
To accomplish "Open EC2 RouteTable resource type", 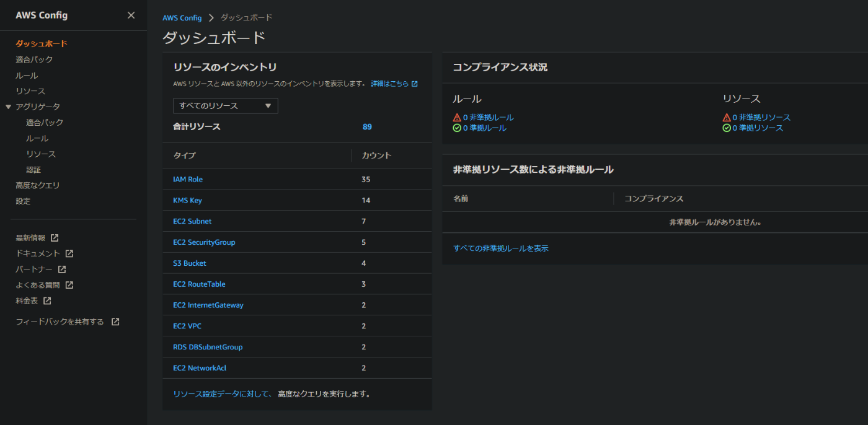I will [199, 284].
